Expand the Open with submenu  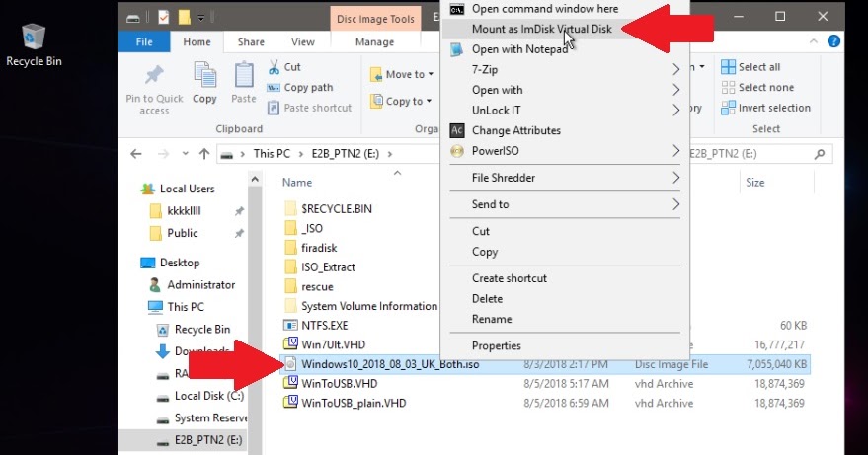565,90
